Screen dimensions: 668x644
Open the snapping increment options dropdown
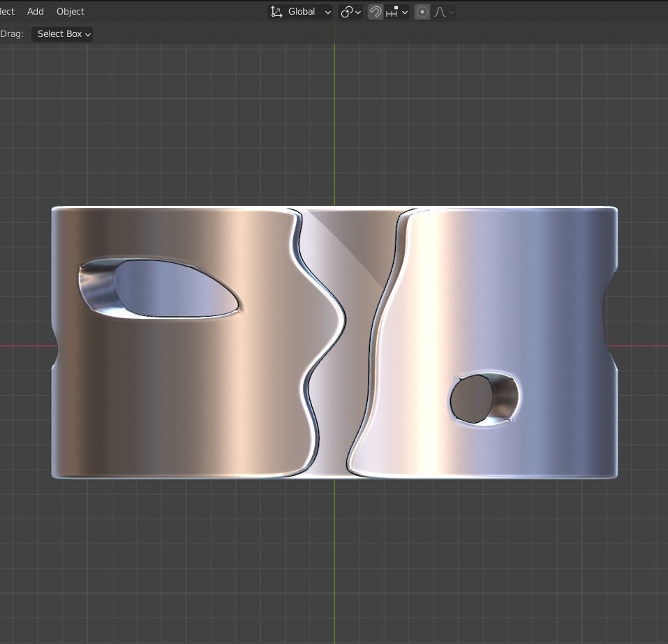click(396, 12)
